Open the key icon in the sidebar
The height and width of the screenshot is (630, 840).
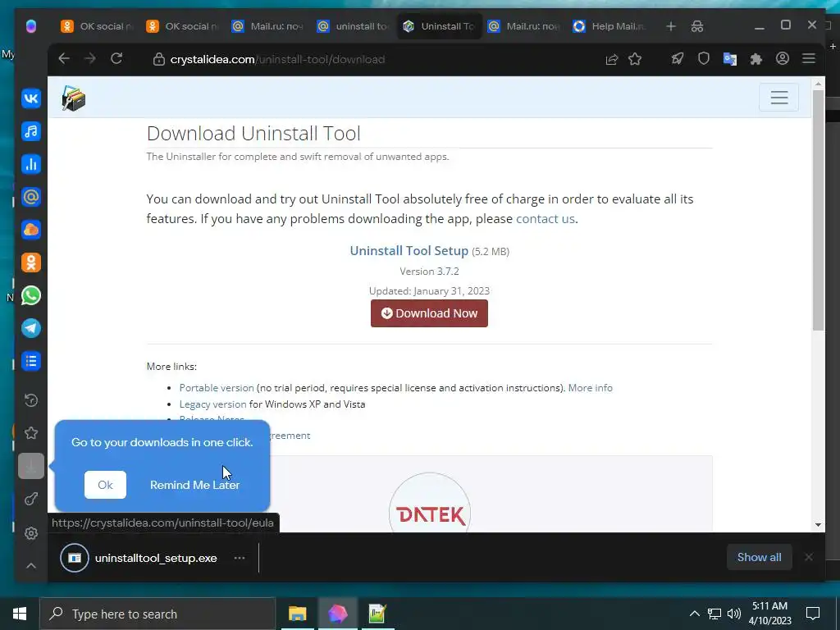31,500
